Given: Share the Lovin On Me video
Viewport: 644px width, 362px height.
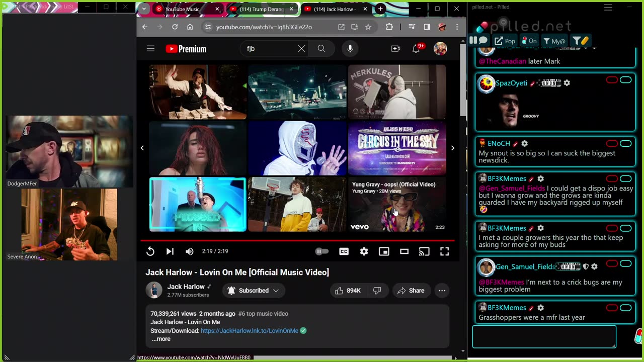Looking at the screenshot, I should click(x=411, y=291).
